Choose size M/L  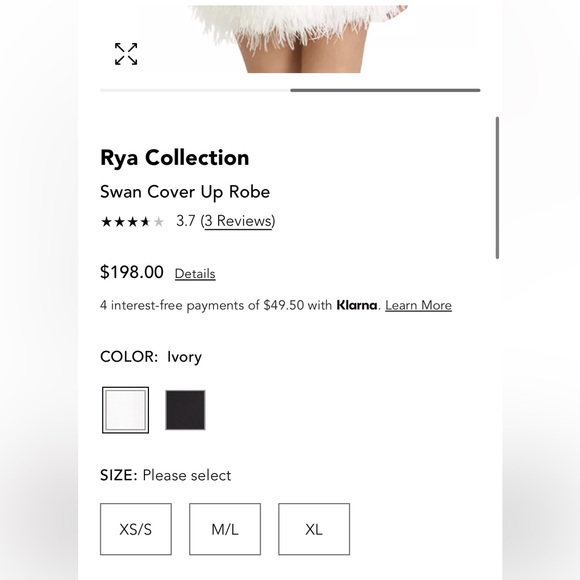[225, 529]
